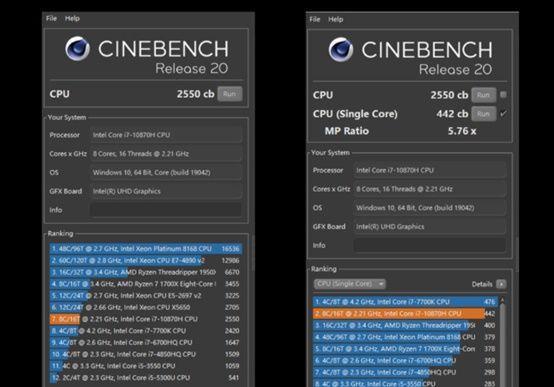
Task: Click Cores x GHz field in left window
Action: pos(166,154)
